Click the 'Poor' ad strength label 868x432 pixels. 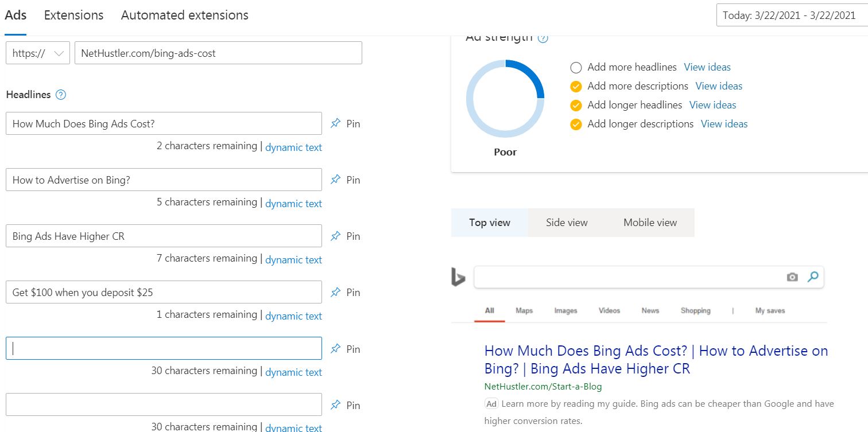[x=505, y=152]
